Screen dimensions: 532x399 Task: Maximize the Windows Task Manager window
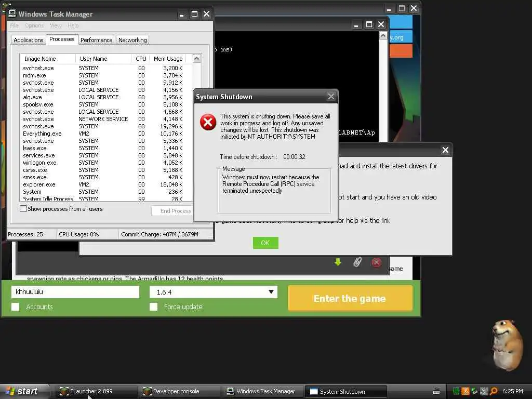coord(194,14)
